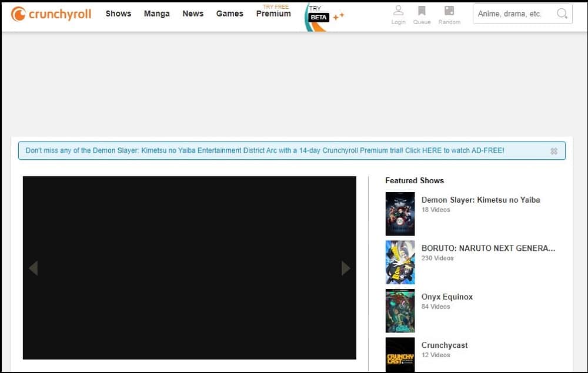Click the search field 'Anime, drama, etc.'

(x=522, y=14)
